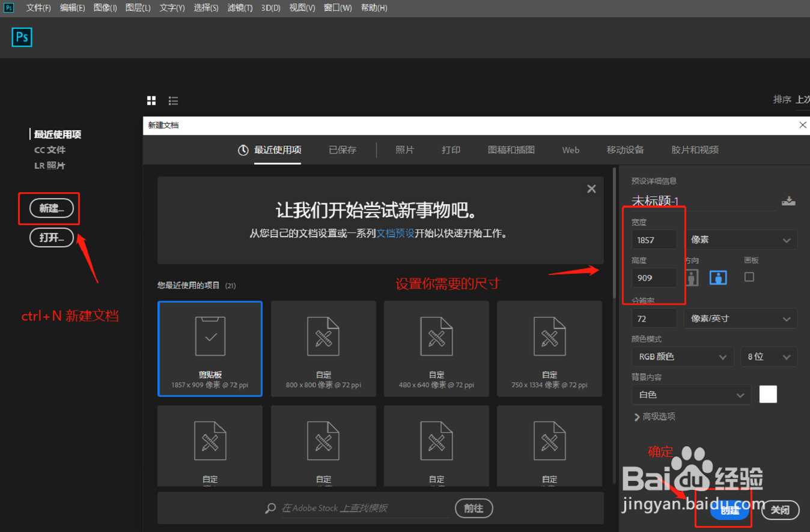Close the 新建文档 dialog window
Screen dimensions: 810x532
click(x=802, y=125)
